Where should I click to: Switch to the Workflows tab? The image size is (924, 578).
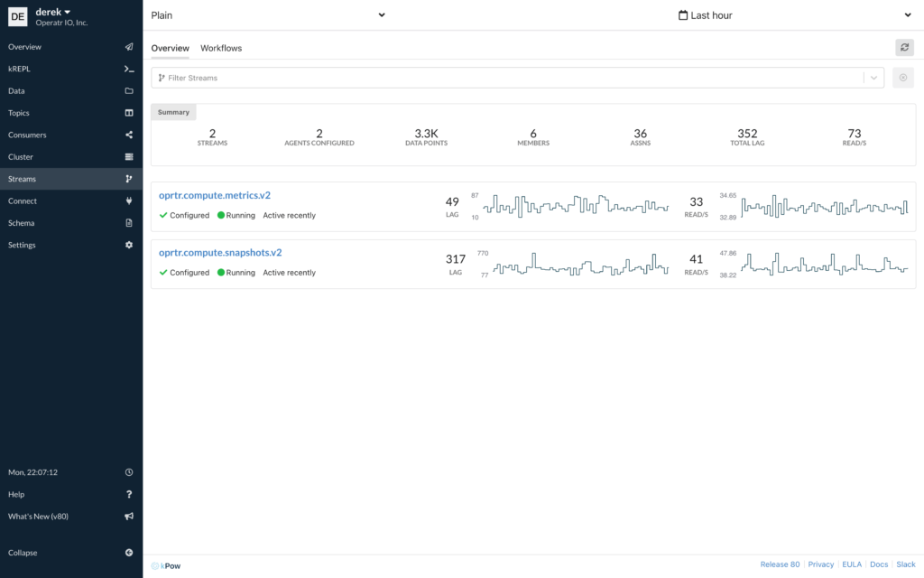221,48
